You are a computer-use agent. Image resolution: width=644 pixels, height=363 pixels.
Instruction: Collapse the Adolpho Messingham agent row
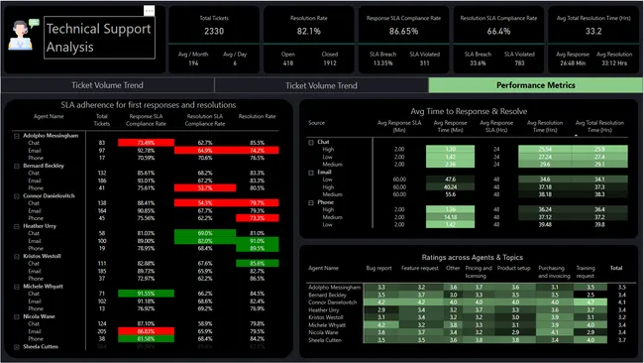(x=17, y=136)
